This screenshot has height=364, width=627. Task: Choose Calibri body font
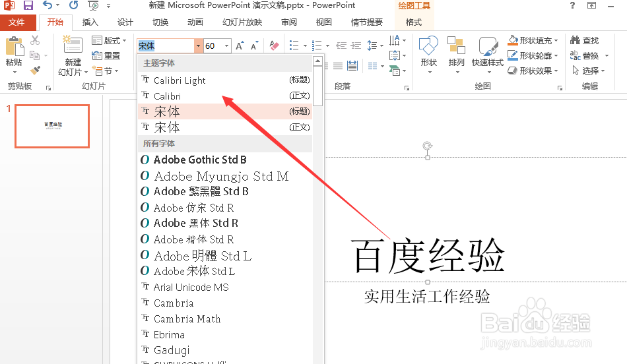224,96
